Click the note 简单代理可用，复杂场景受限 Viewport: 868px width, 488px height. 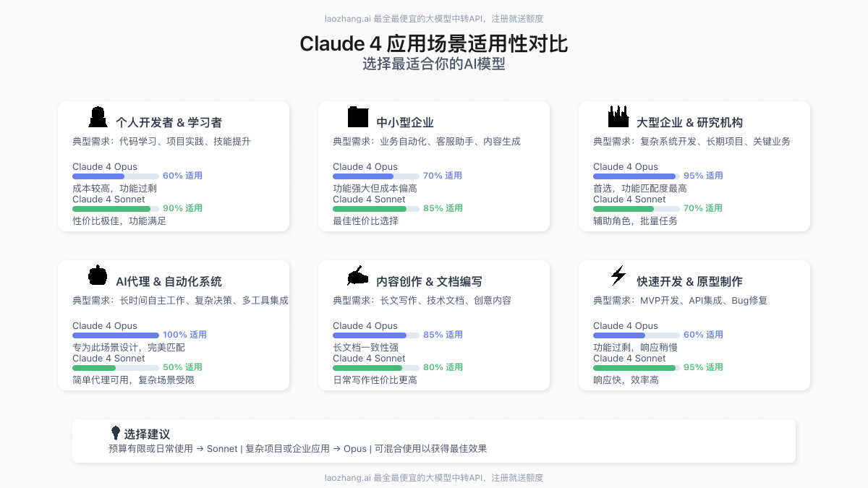coord(133,380)
